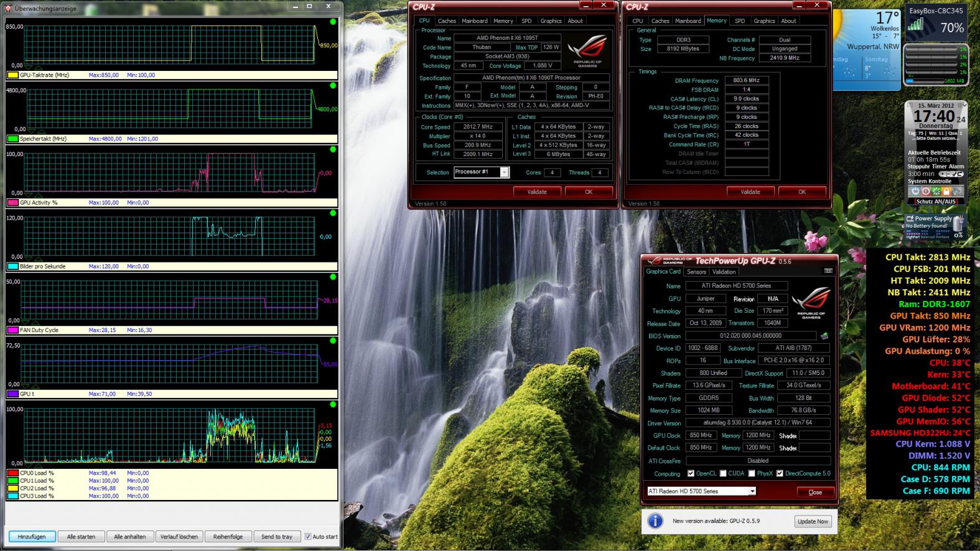Click the DRAM Frequency value 803.6 MHz
Viewport: 980px width, 551px height.
click(x=746, y=80)
